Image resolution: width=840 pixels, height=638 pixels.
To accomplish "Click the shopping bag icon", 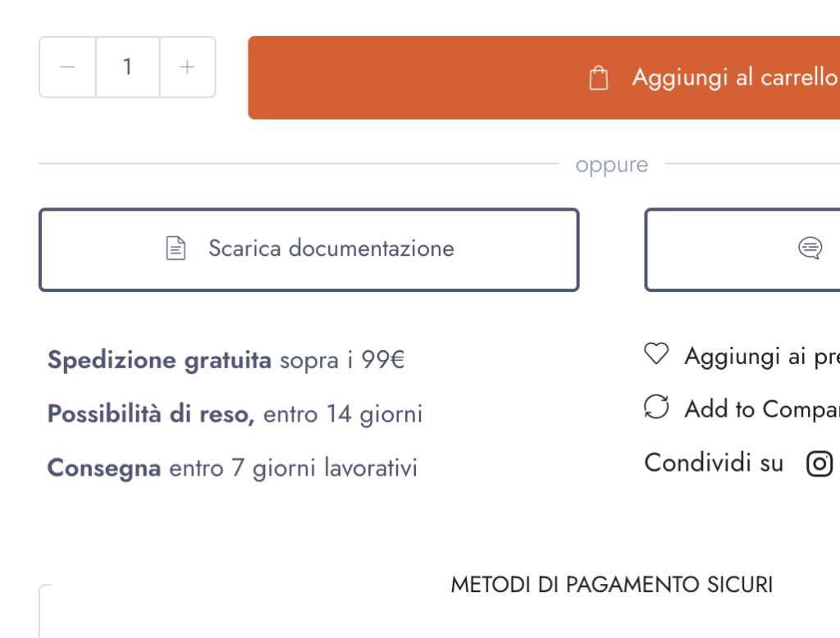I will (599, 79).
